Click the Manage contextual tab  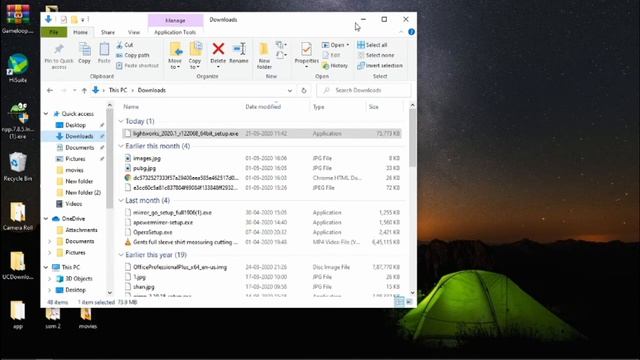176,20
